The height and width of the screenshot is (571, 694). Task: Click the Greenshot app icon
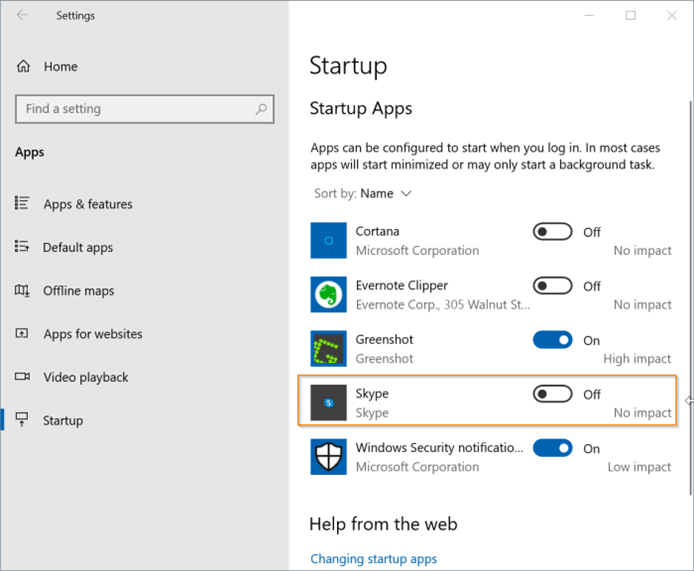[328, 348]
